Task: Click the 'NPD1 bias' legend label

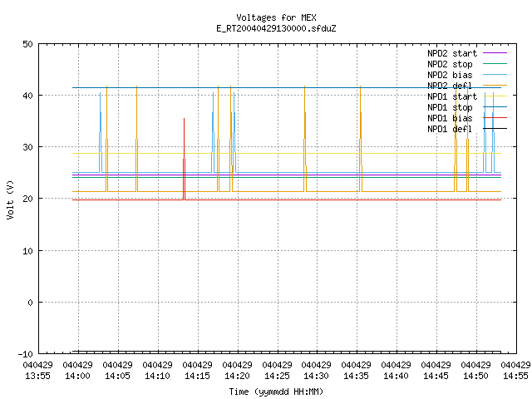Action: click(x=450, y=118)
